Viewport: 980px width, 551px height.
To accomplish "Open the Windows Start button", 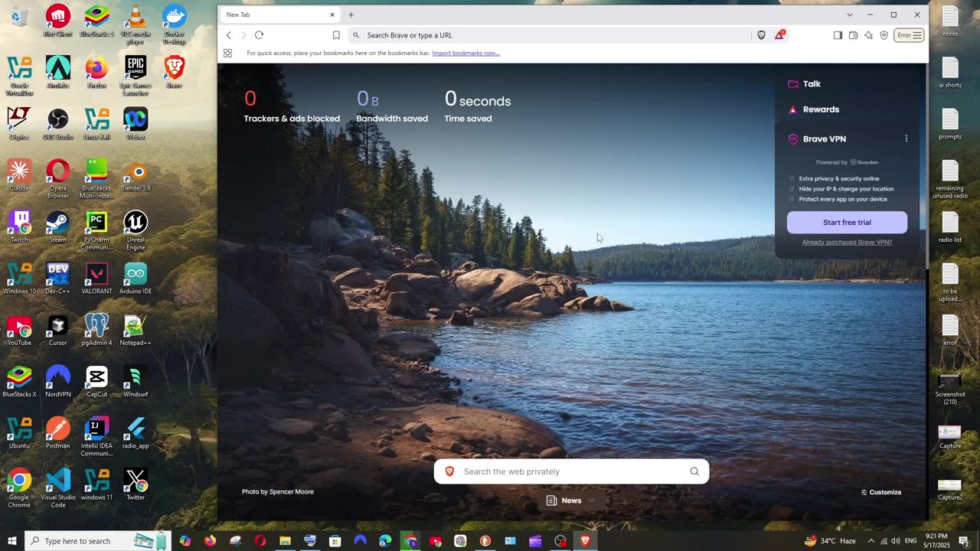I will pos(12,541).
